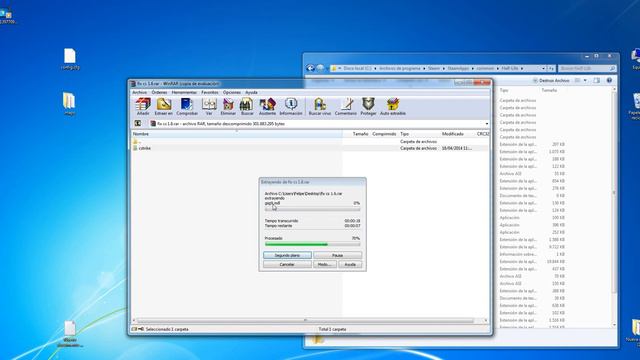Image resolution: width=640 pixels, height=360 pixels.
Task: Click the Auto extraíble toolbar icon
Action: [393, 107]
